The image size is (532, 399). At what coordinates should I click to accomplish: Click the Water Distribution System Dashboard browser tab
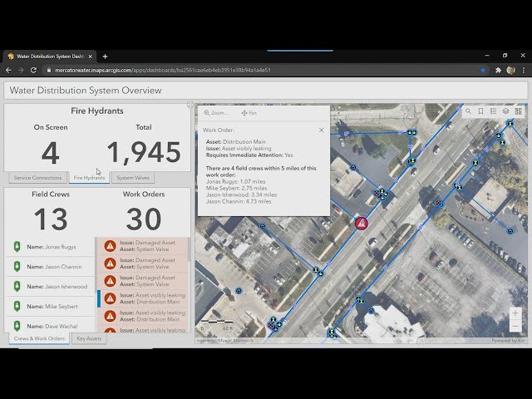[50, 57]
